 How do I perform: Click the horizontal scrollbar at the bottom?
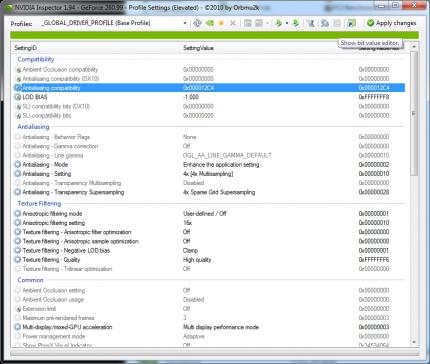click(x=214, y=353)
